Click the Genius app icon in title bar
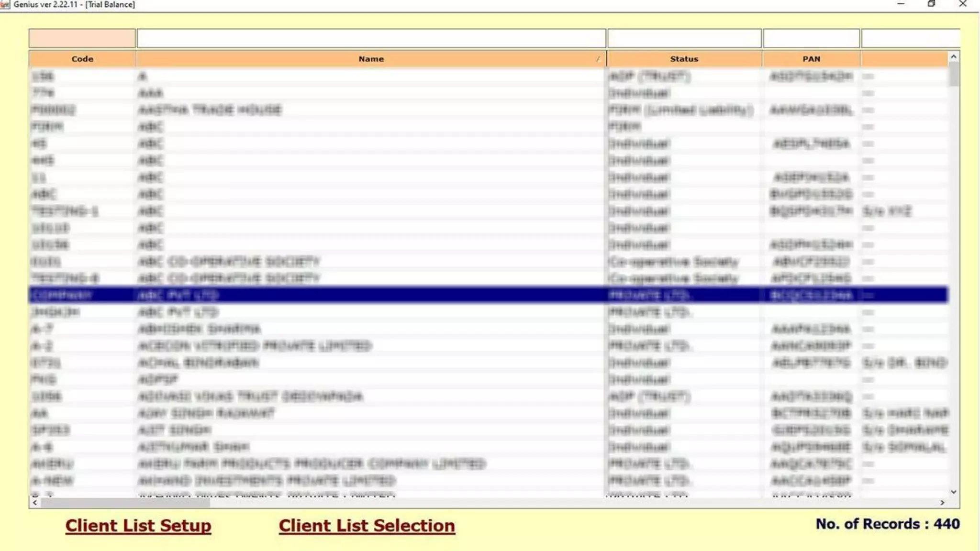The width and height of the screenshot is (980, 551). pos(5,4)
